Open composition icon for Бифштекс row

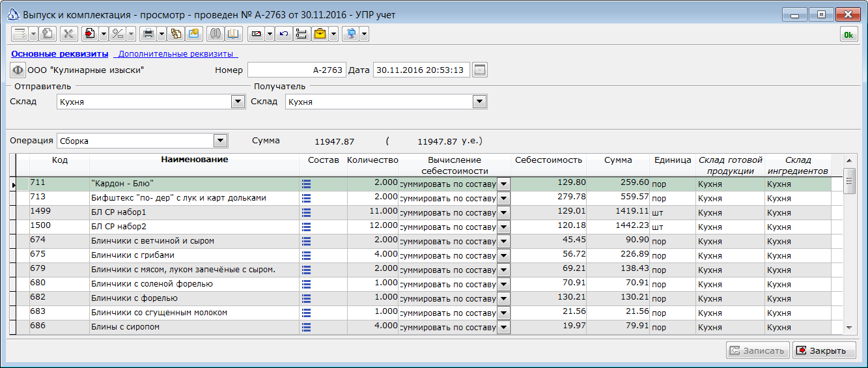click(x=307, y=199)
